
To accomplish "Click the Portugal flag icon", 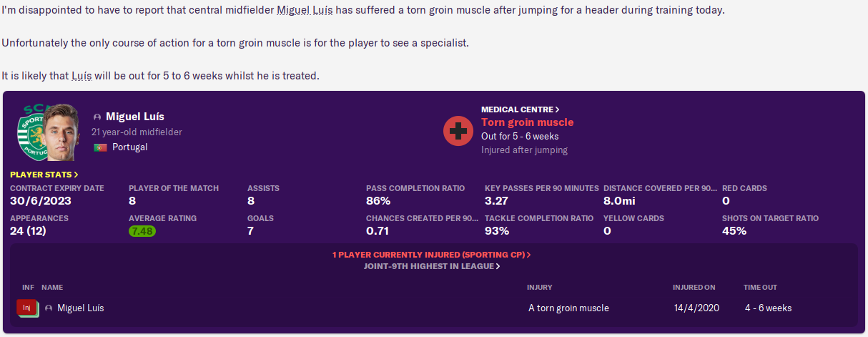I will (x=100, y=147).
